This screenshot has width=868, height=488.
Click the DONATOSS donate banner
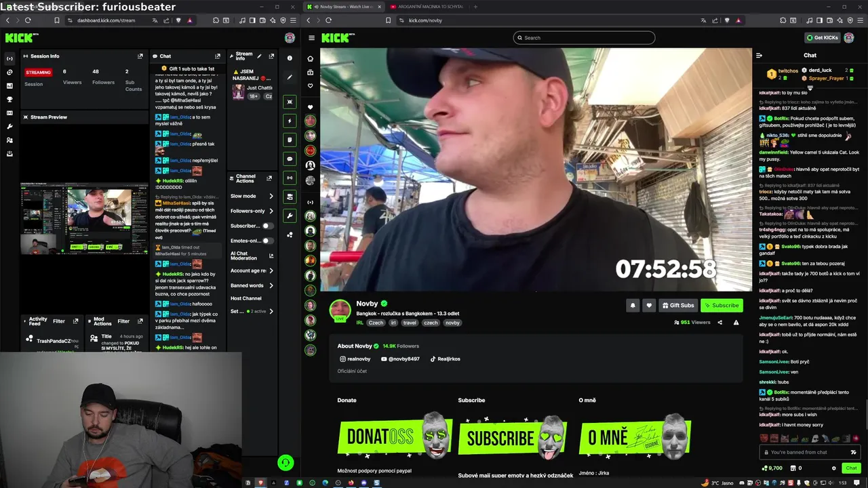395,434
